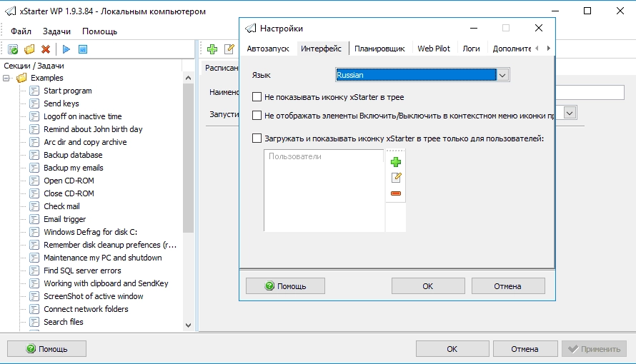Click main window Помощь button
Image resolution: width=636 pixels, height=364 pixels.
click(46, 348)
